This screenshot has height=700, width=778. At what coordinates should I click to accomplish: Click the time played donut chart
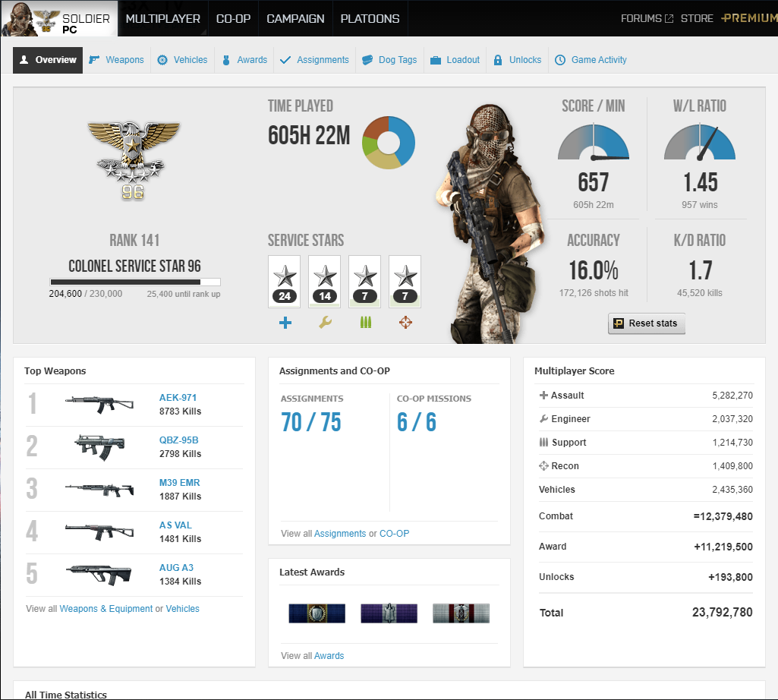click(388, 142)
